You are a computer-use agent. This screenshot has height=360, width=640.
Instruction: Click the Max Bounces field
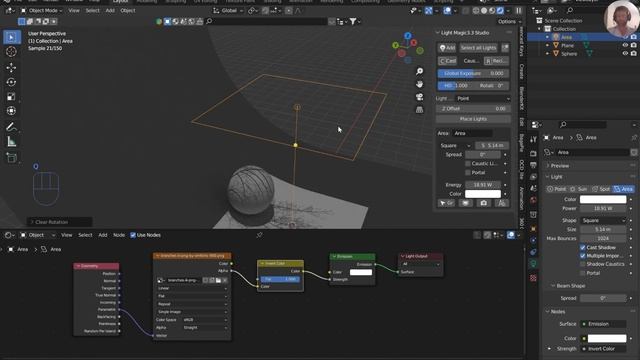[x=603, y=238]
